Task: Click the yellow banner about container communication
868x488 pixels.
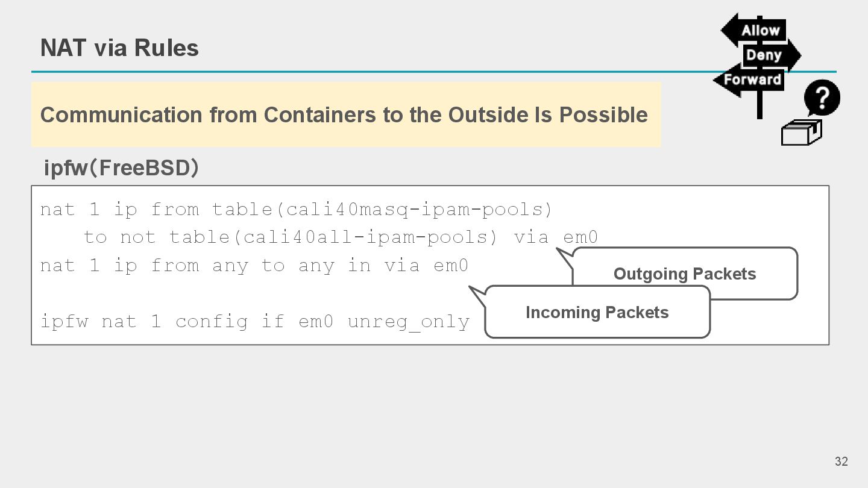Action: [345, 114]
